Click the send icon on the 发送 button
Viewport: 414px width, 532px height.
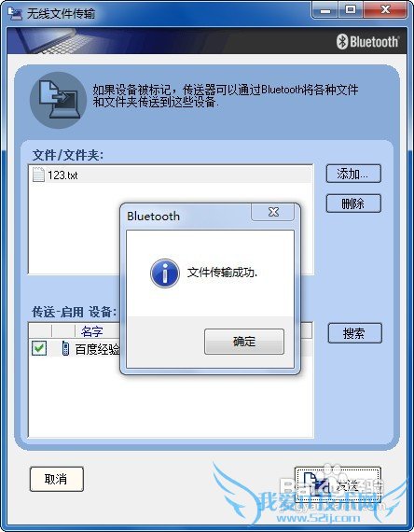(x=313, y=485)
